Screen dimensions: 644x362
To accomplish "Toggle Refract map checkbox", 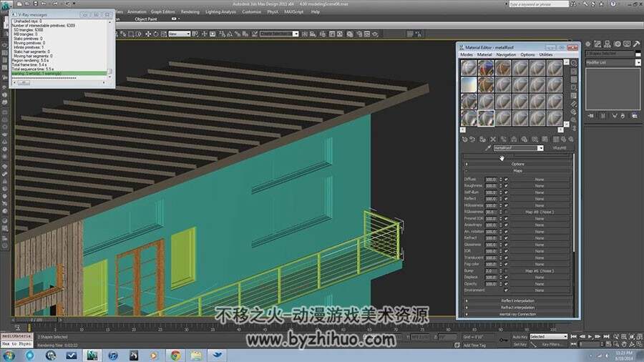I will coord(506,238).
